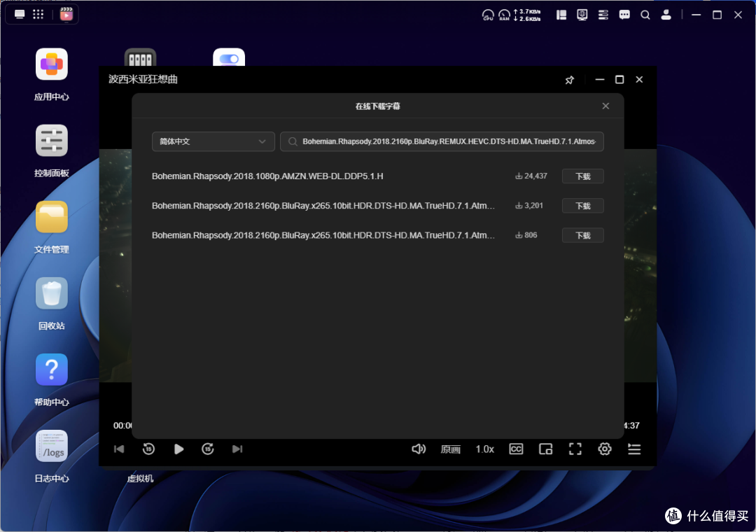This screenshot has width=756, height=532.
Task: Pin the 波西米亚狂想曲 player window
Action: point(569,80)
